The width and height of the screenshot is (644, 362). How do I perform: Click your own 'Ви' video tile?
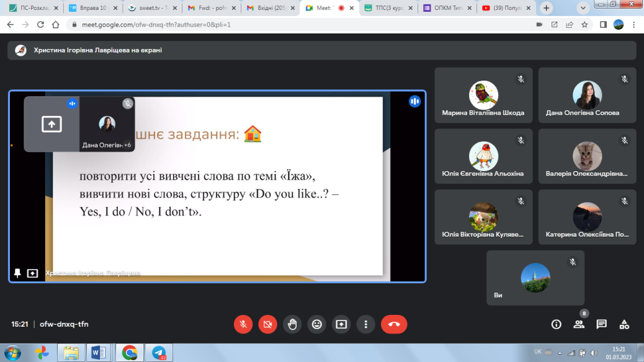(x=535, y=278)
